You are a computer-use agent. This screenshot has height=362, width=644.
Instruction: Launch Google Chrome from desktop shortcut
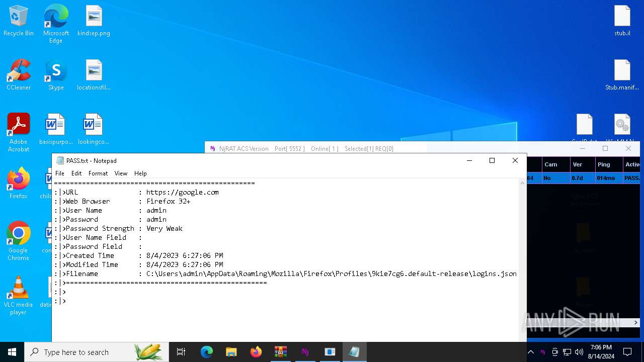coord(19,241)
